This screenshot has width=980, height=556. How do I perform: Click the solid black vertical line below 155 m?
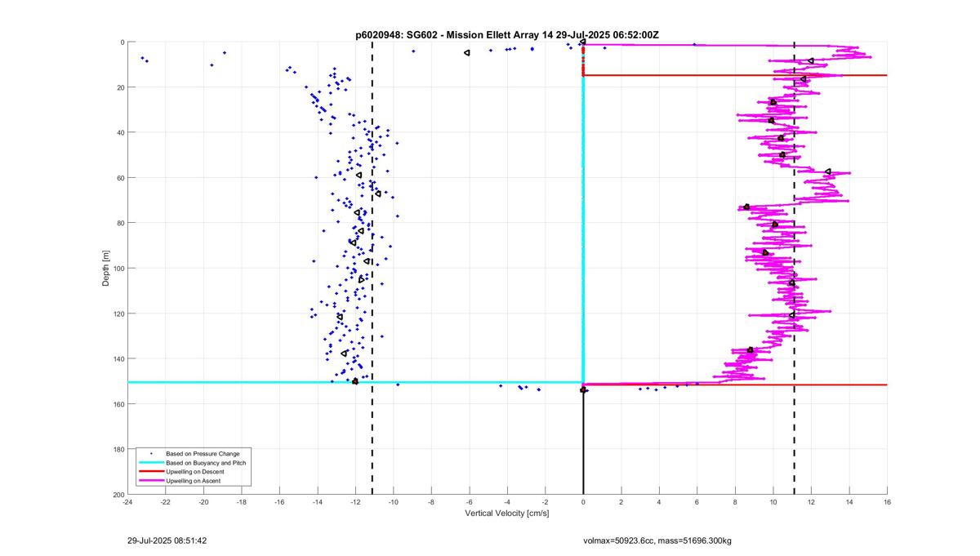tap(583, 443)
